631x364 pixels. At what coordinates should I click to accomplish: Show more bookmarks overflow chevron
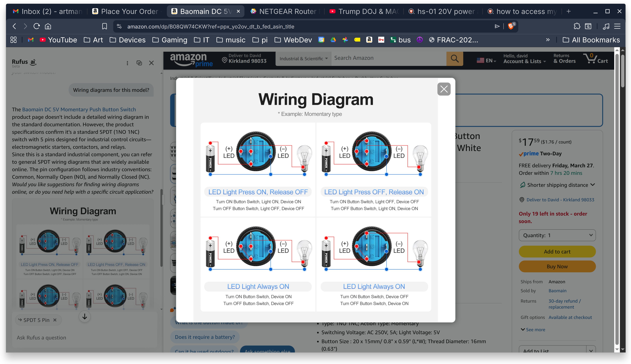coord(548,40)
